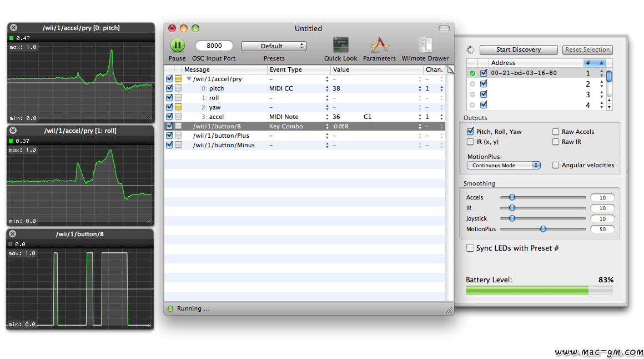This screenshot has width=644, height=359.
Task: Check Sync LEDs with Preset #
Action: click(x=470, y=248)
